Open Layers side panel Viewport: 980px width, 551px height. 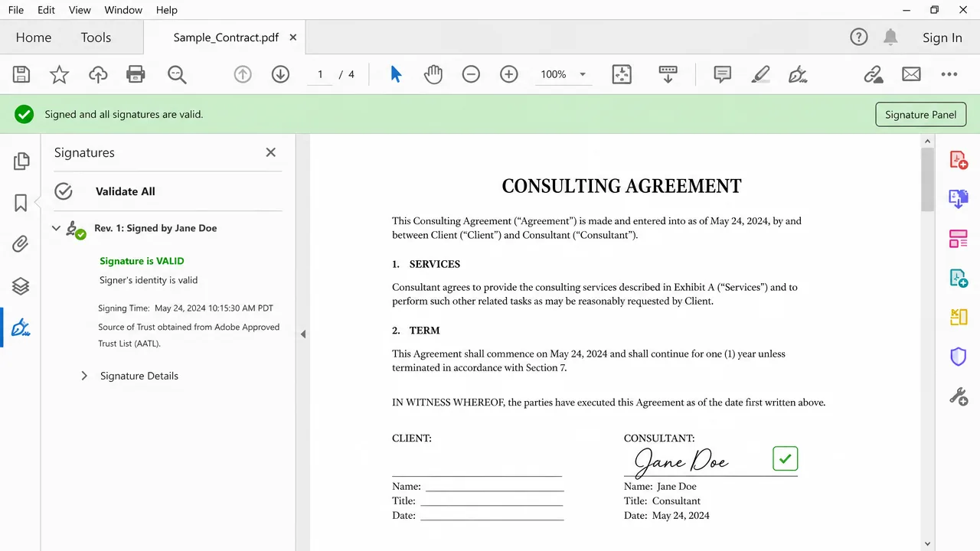pyautogui.click(x=21, y=286)
